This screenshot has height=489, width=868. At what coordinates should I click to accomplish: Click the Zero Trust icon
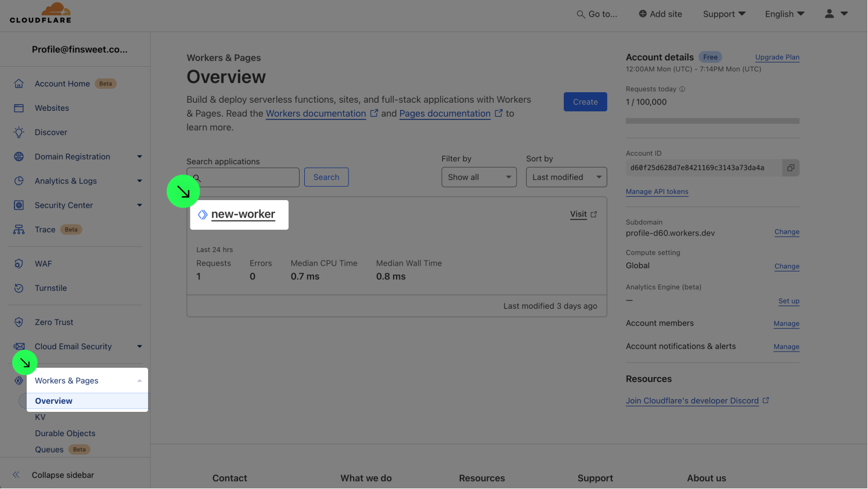19,323
